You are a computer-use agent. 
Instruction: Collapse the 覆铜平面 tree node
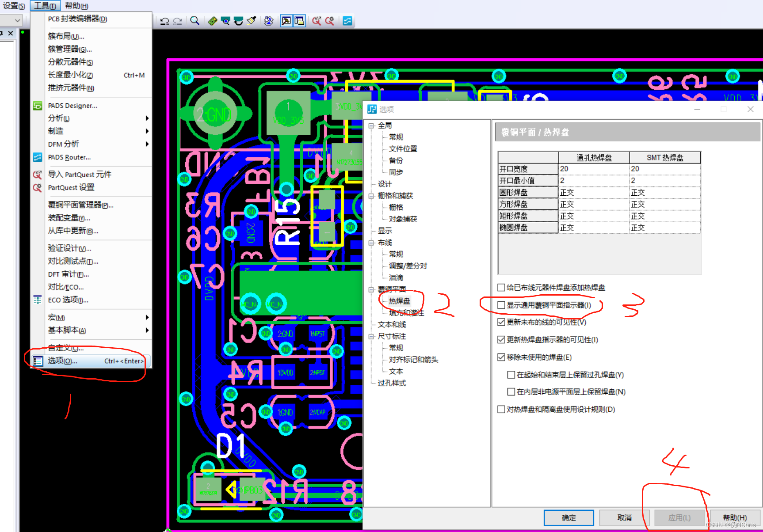[x=371, y=289]
